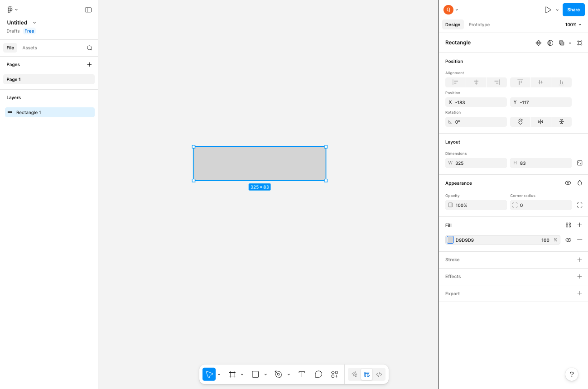588x389 pixels.
Task: Select Rectangle 1 layer
Action: (x=50, y=112)
